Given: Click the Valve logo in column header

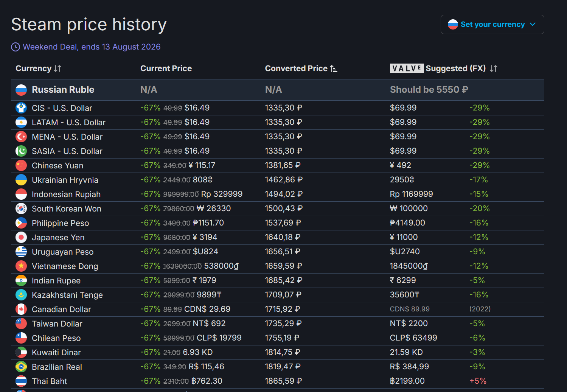Looking at the screenshot, I should (407, 68).
